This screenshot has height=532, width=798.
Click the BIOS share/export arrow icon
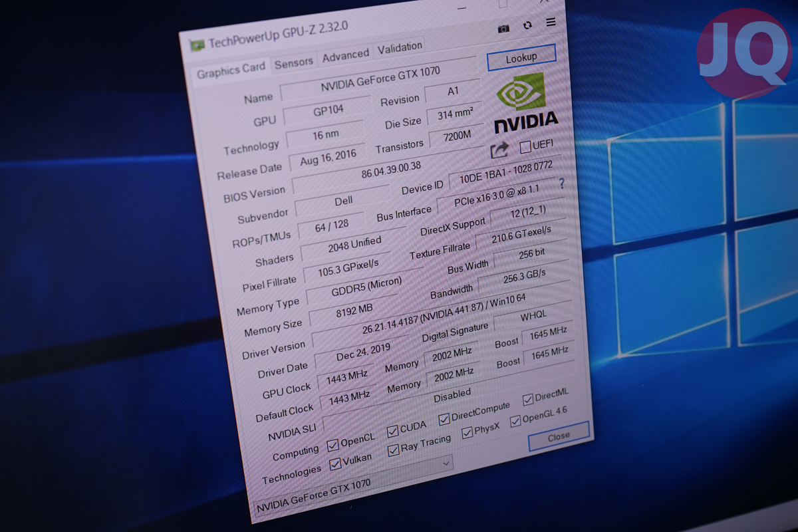tap(499, 151)
